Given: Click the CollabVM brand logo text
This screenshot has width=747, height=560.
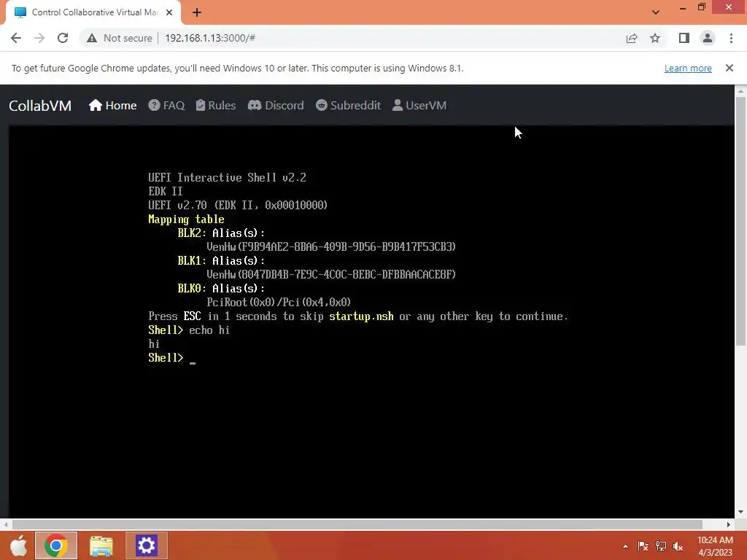Looking at the screenshot, I should point(40,105).
